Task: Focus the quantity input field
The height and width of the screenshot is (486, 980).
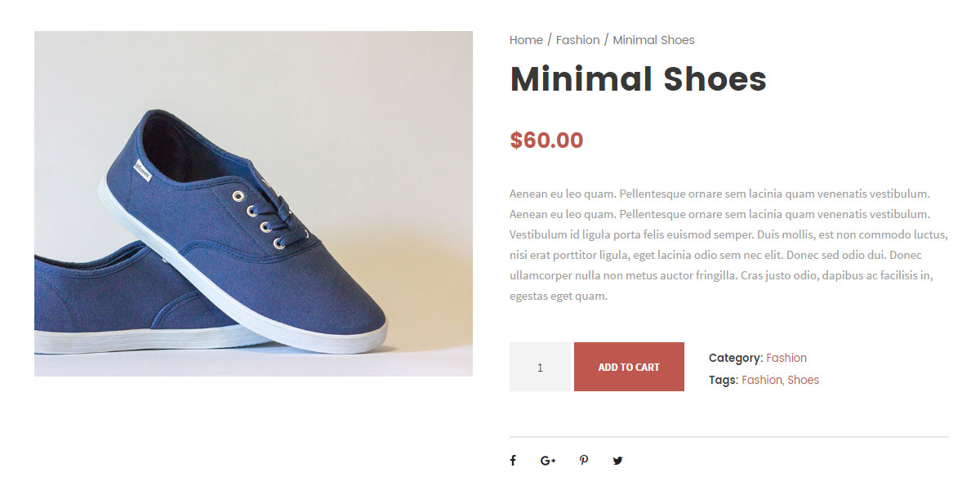Action: point(540,367)
